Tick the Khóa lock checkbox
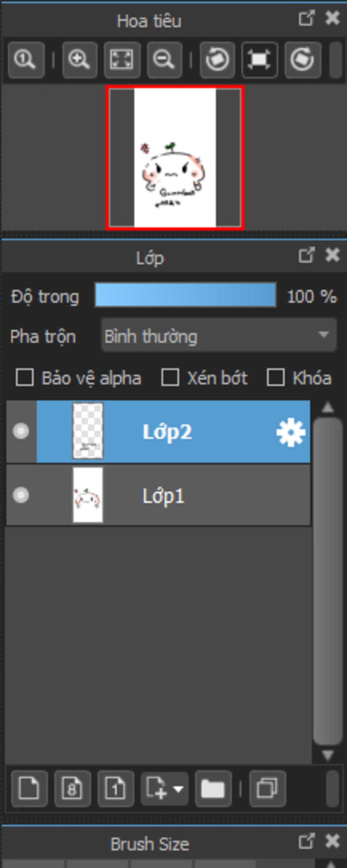The width and height of the screenshot is (347, 868). pos(275,378)
